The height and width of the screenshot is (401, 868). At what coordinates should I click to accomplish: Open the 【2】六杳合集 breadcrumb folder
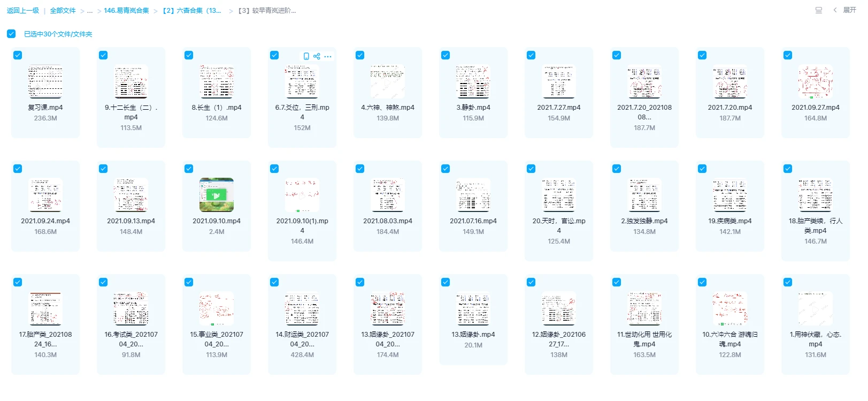191,11
